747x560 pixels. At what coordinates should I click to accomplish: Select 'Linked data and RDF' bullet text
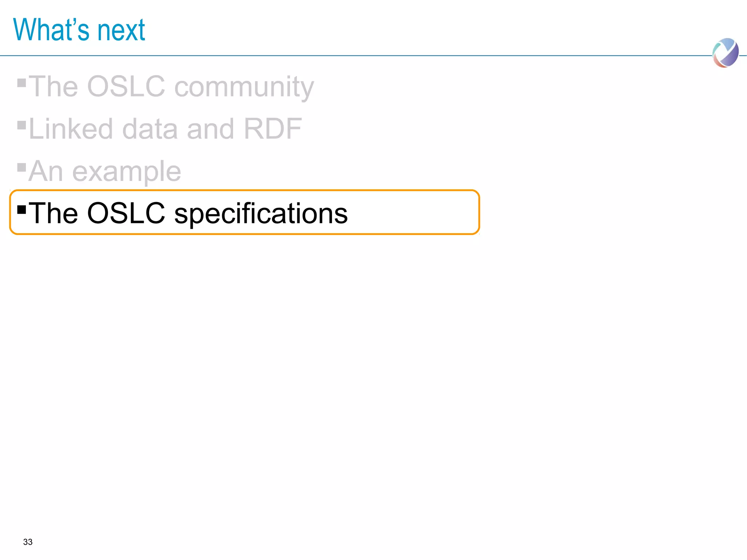point(165,129)
